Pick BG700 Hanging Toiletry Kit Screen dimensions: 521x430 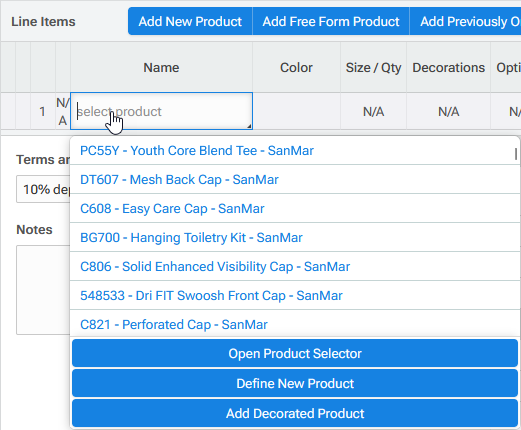click(295, 237)
